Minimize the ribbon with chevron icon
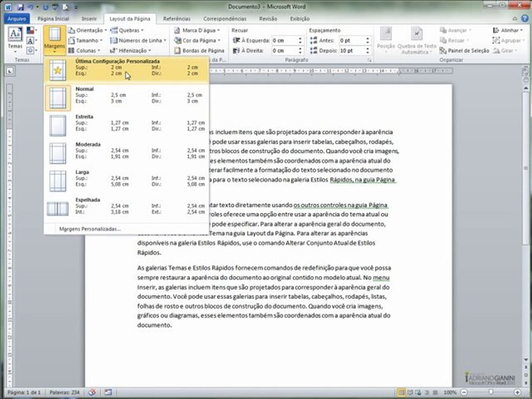Screen dimensions: 532x399 click(515, 19)
